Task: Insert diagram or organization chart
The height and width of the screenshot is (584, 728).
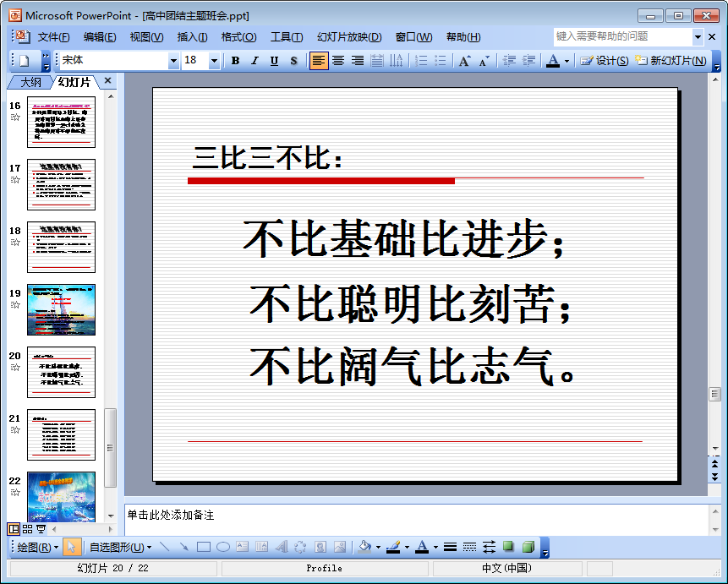Action: pos(300,548)
